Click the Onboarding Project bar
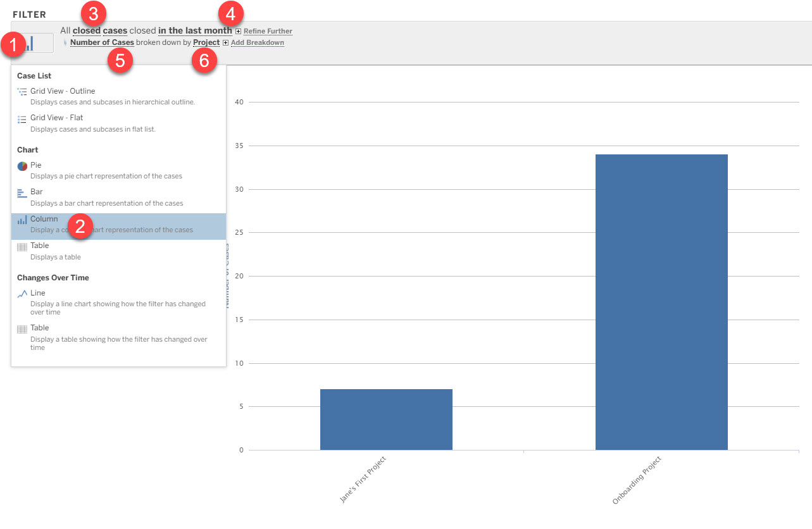This screenshot has height=529, width=812. coord(661,302)
